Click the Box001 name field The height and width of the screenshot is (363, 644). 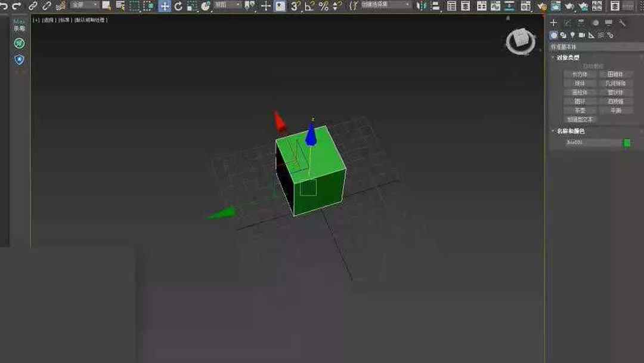pyautogui.click(x=590, y=142)
